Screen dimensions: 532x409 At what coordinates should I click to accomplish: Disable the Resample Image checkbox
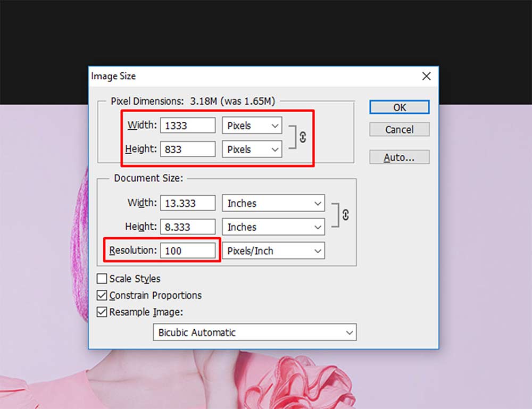[102, 312]
